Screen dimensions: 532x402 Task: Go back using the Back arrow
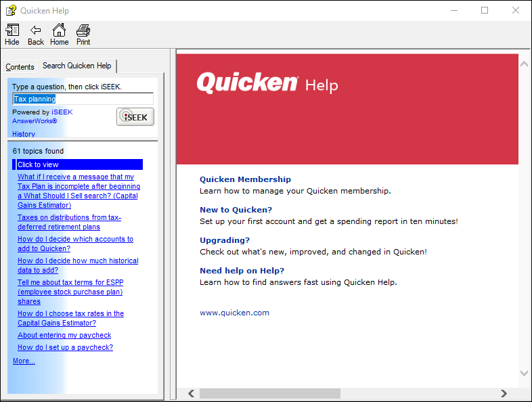(36, 35)
